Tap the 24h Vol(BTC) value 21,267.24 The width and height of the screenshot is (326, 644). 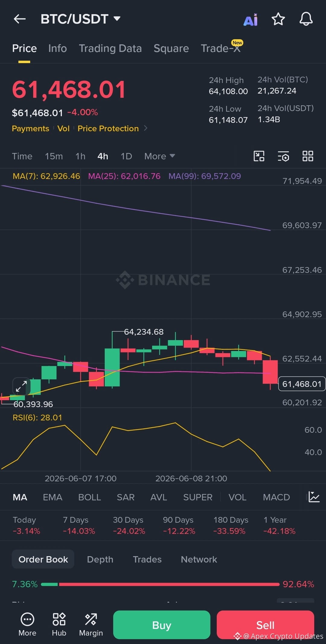click(277, 91)
